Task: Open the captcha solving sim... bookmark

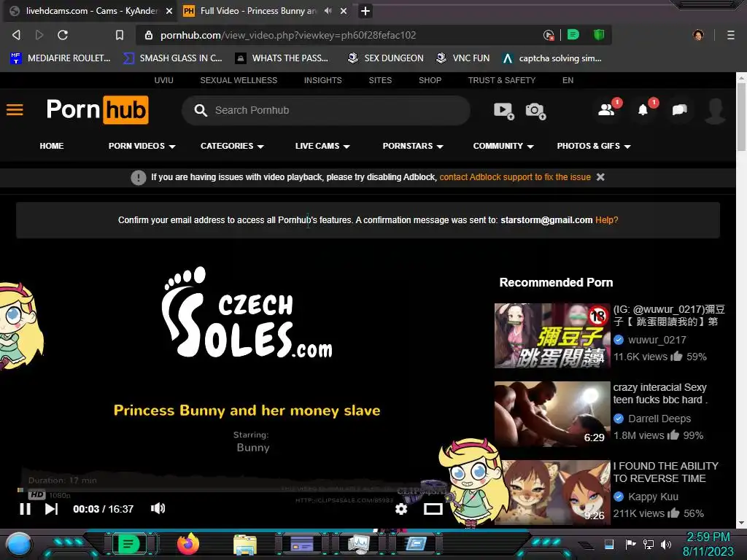Action: click(x=552, y=58)
